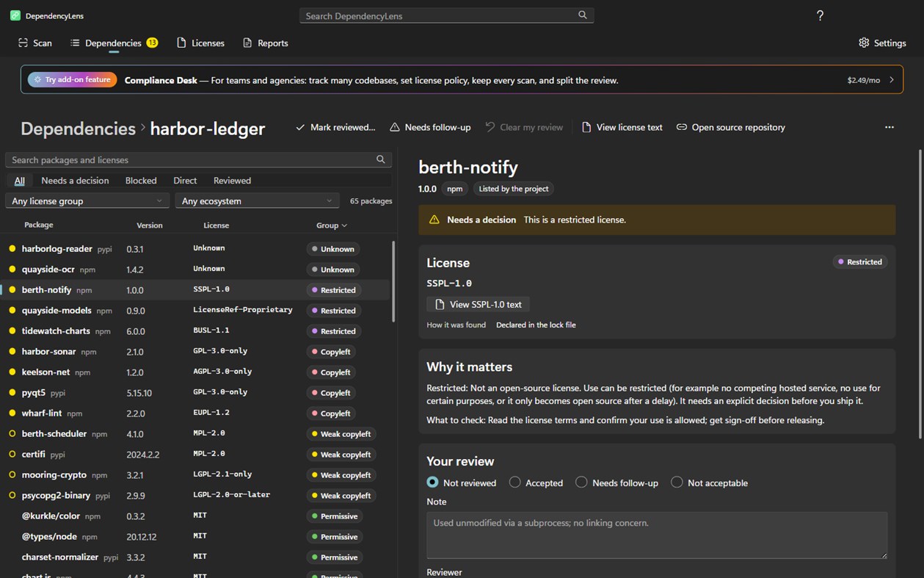The image size is (924, 578).
Task: Click the DependencyLens logo icon
Action: [x=15, y=15]
